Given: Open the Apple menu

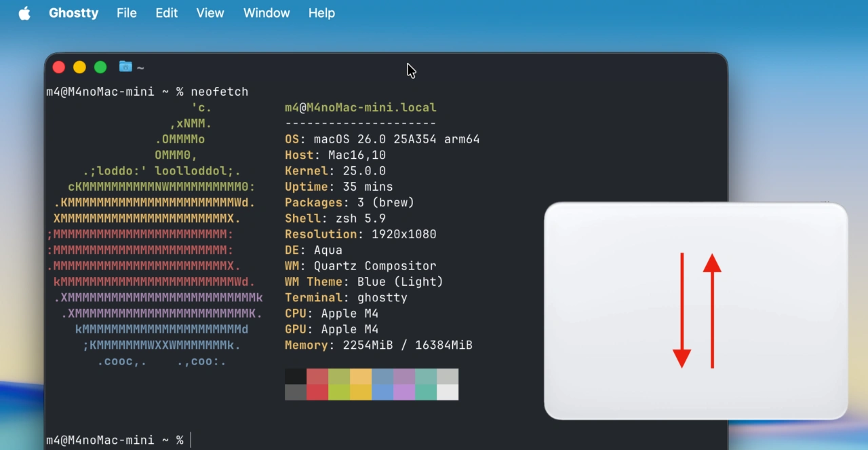Looking at the screenshot, I should click(x=24, y=12).
